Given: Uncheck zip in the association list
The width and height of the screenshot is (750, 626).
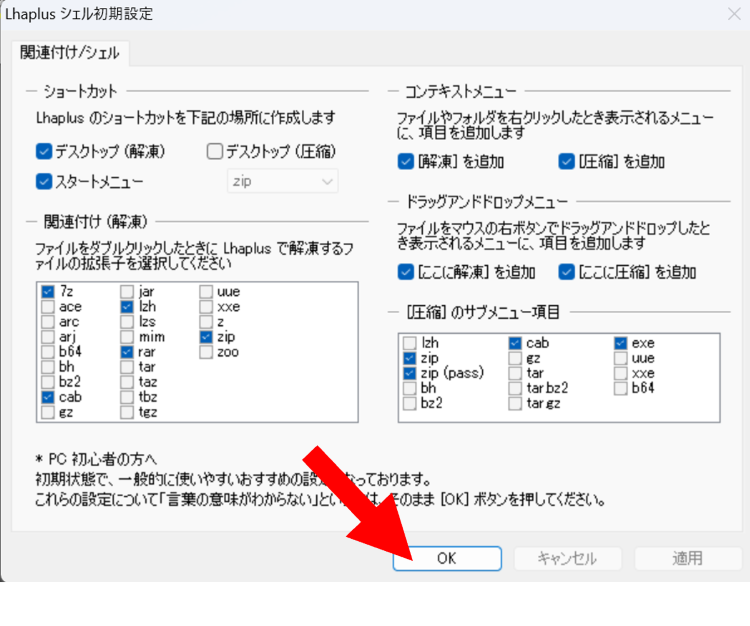Looking at the screenshot, I should tap(206, 337).
